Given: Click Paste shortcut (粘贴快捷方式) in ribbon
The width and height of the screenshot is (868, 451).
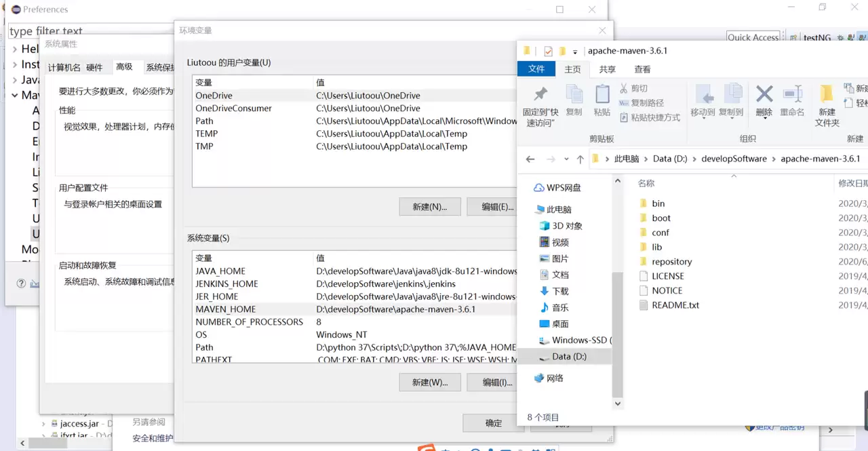Looking at the screenshot, I should (650, 117).
